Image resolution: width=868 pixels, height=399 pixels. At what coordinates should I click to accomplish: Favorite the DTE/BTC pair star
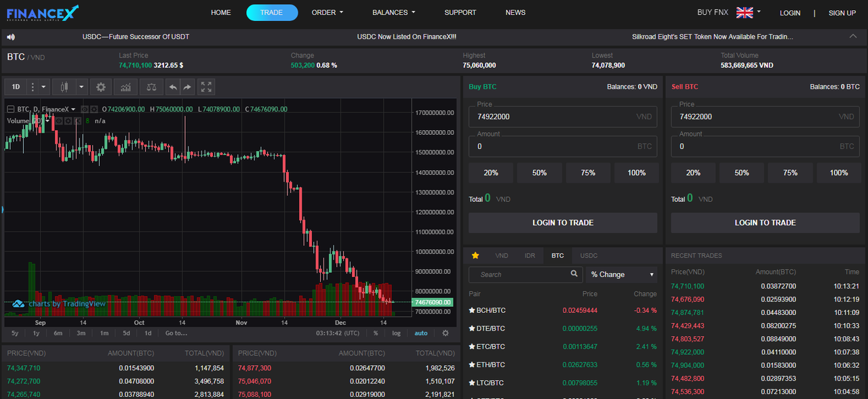point(473,329)
